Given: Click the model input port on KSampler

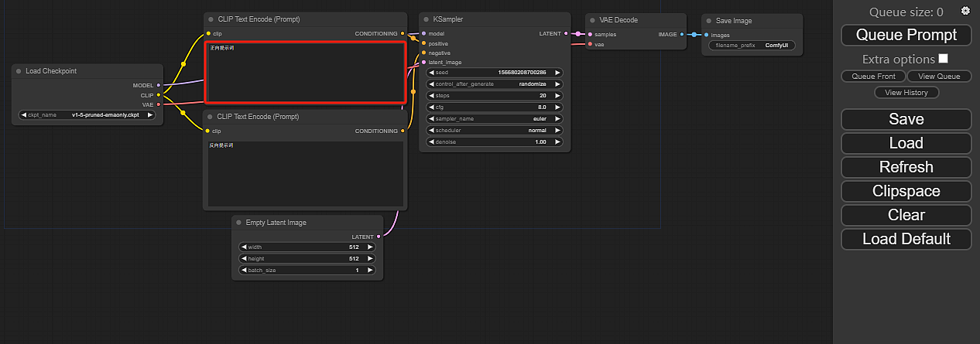Looking at the screenshot, I should coord(423,34).
